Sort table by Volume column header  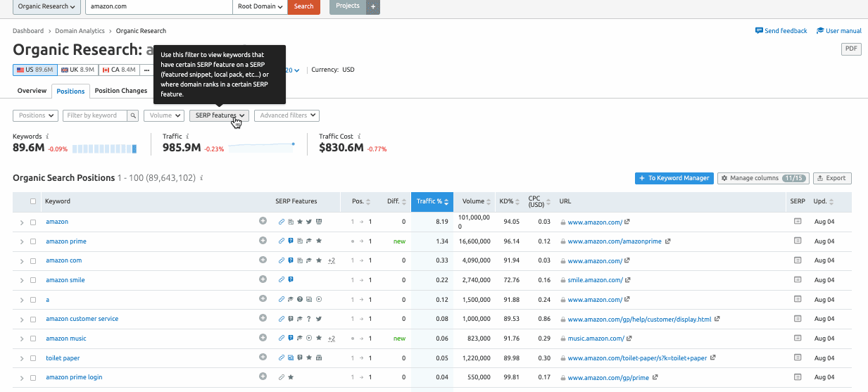(477, 201)
